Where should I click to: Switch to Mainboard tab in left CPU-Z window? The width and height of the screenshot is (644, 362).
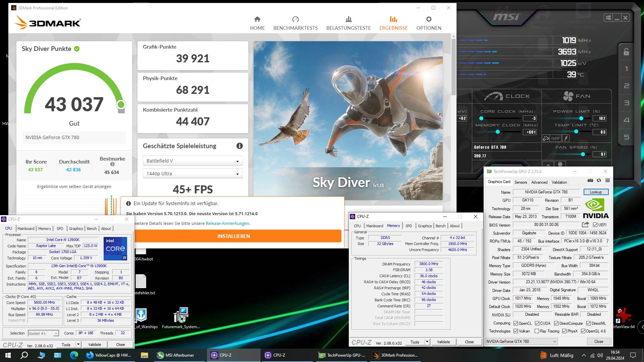click(26, 229)
